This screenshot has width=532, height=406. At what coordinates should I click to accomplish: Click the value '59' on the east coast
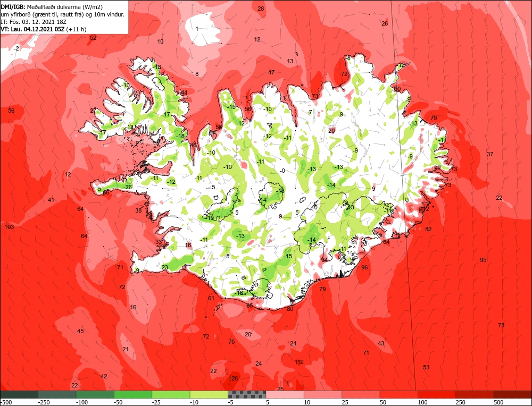point(437,167)
